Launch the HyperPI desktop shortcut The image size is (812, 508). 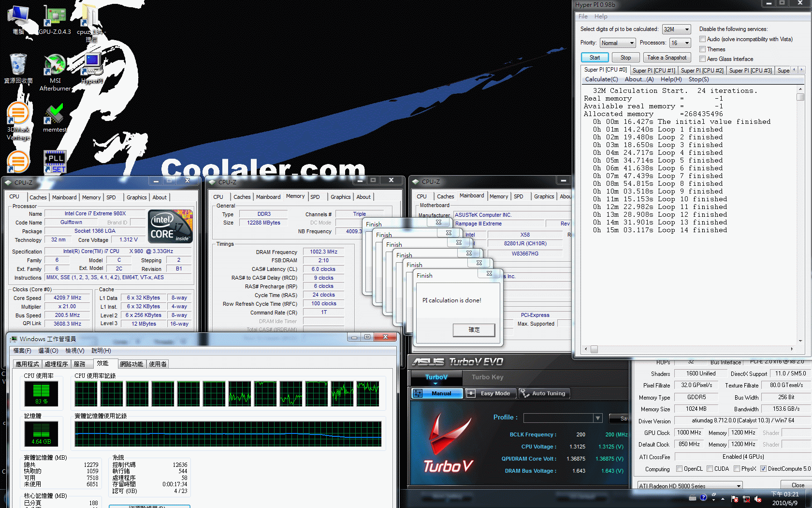[92, 68]
